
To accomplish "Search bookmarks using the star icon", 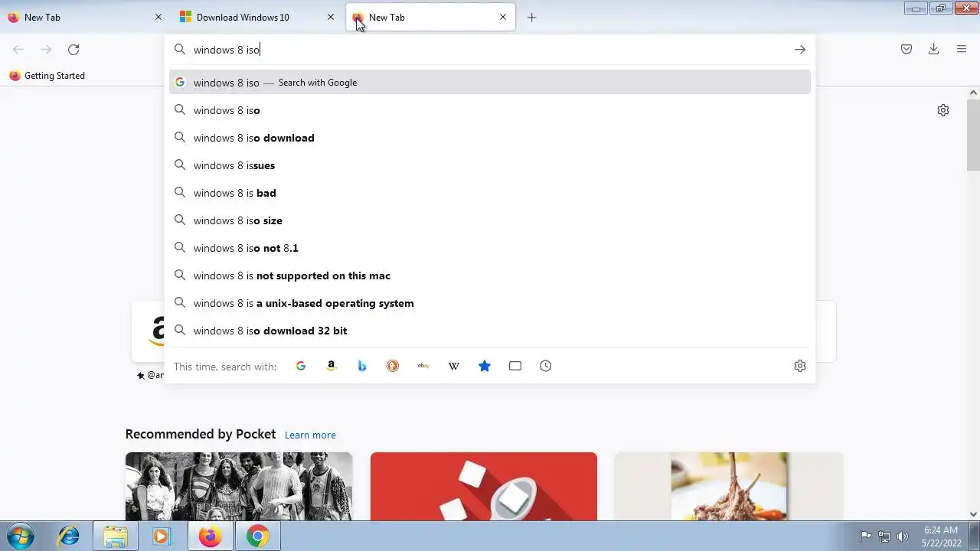I will [485, 366].
